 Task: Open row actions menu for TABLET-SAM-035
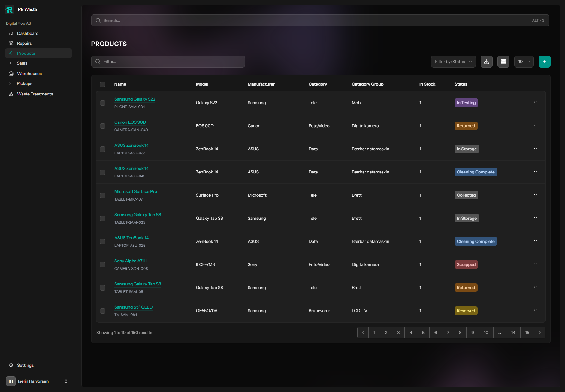click(535, 218)
